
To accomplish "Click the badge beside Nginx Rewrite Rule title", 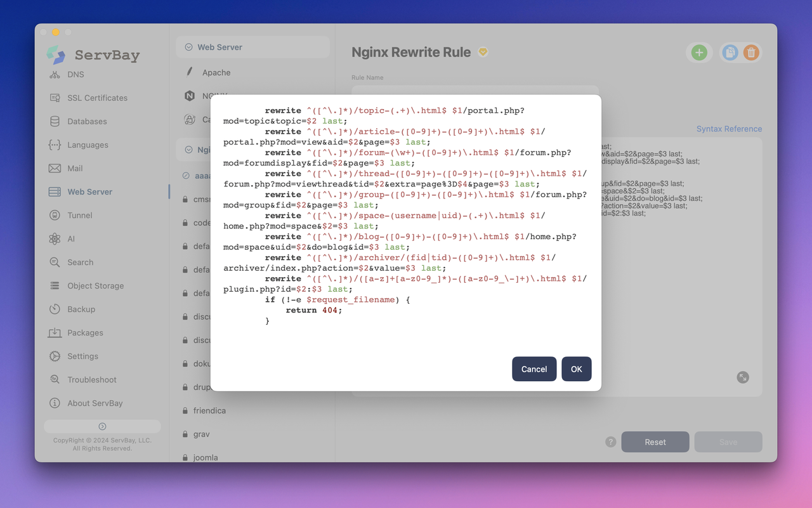I will click(483, 52).
